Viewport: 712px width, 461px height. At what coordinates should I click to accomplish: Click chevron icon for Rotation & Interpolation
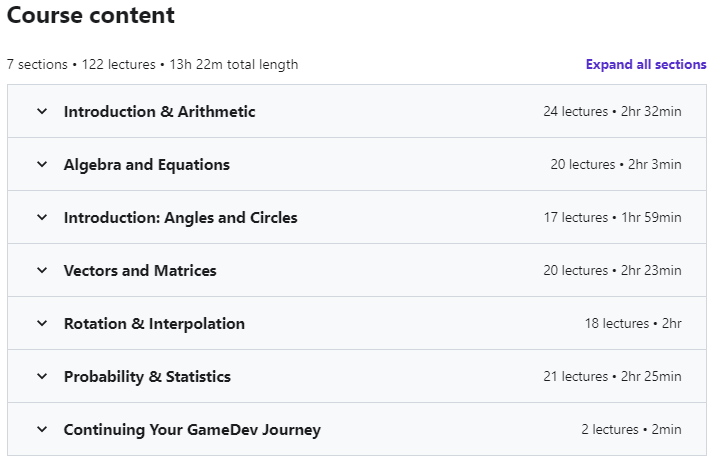point(41,324)
